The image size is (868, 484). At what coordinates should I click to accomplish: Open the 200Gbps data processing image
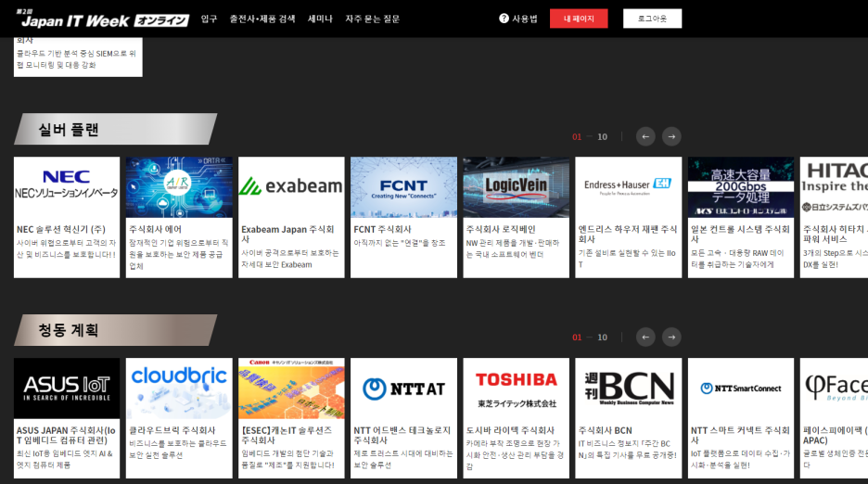pyautogui.click(x=741, y=187)
